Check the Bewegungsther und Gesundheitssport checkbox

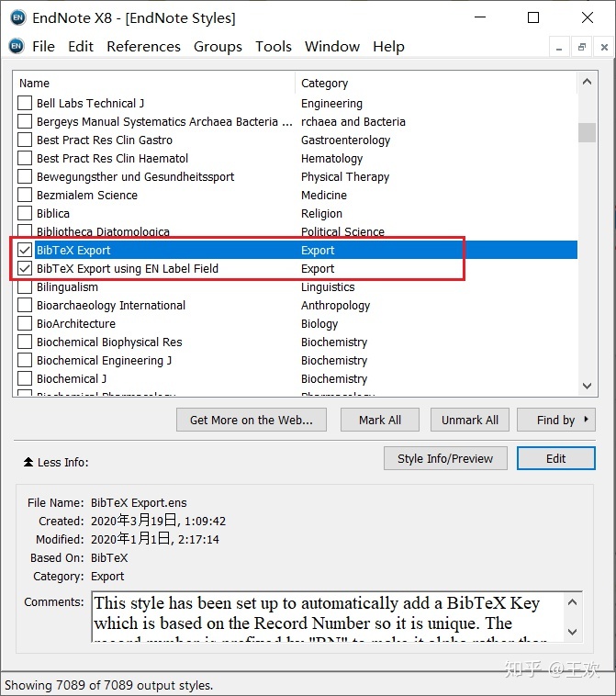[25, 176]
